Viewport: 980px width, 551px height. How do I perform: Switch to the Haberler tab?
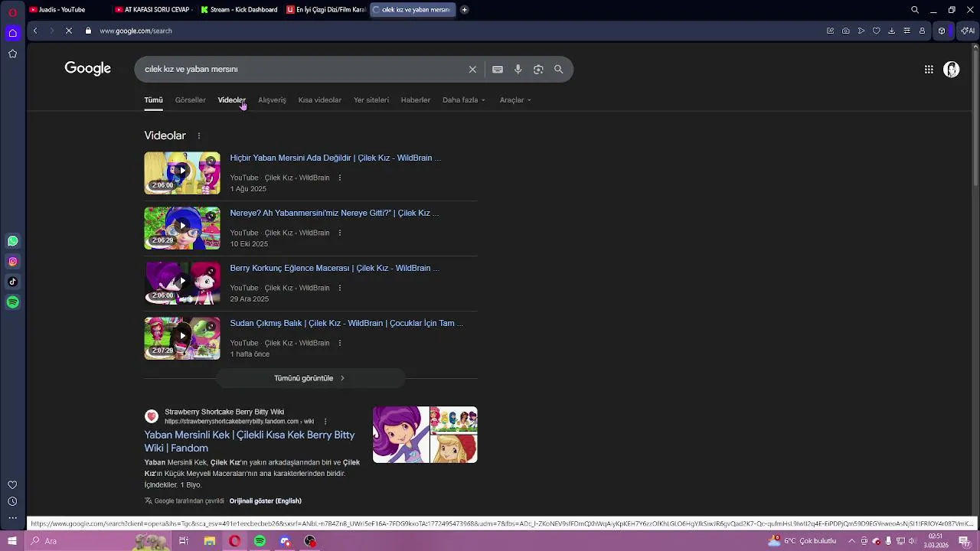click(416, 100)
